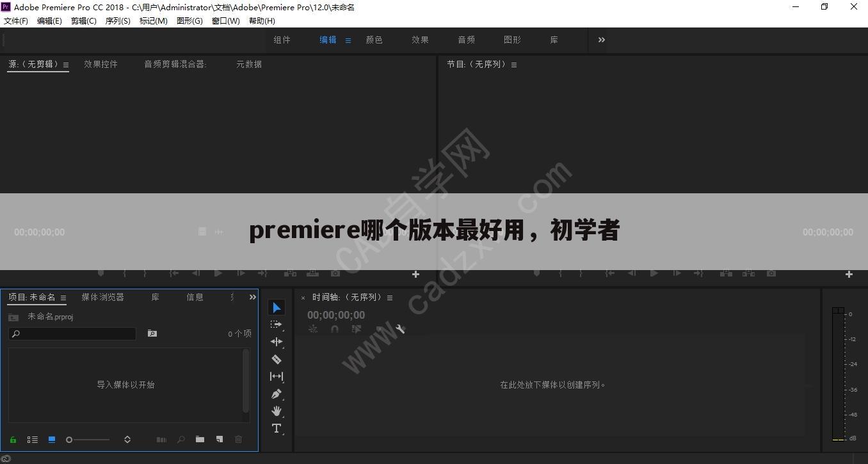The width and height of the screenshot is (868, 464).
Task: Click the New Item icon in the Project panel
Action: [x=220, y=439]
